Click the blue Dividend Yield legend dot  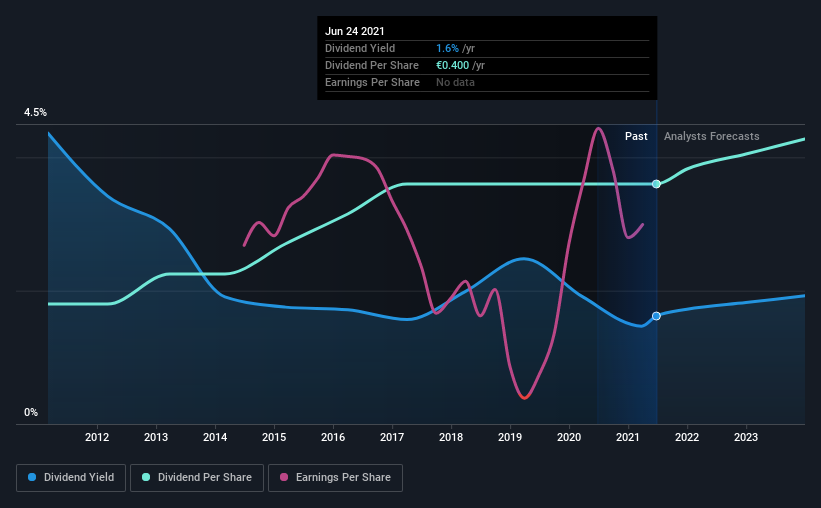pyautogui.click(x=32, y=477)
